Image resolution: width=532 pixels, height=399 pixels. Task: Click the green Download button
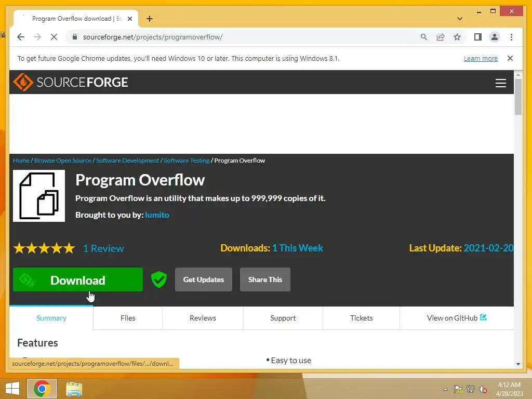coord(78,280)
